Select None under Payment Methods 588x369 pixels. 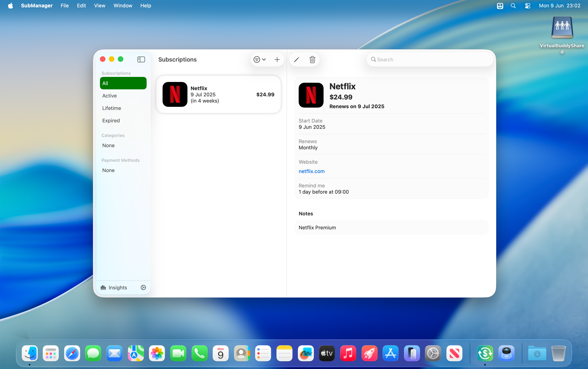point(123,170)
